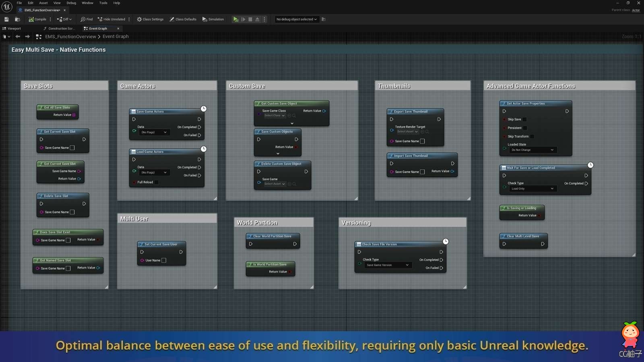644x362 pixels.
Task: Click the Parent class Actor link
Action: (x=636, y=10)
